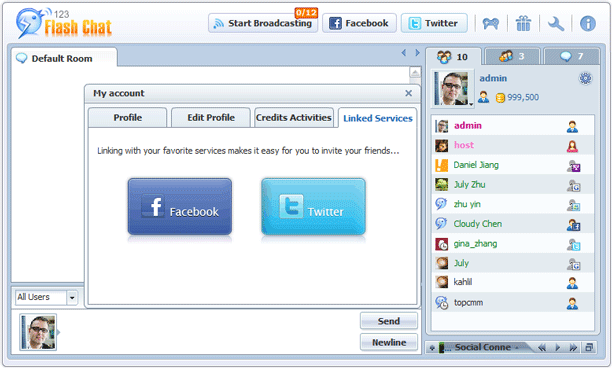Click the 123 Flash Chat logo
The height and width of the screenshot is (368, 612).
(x=64, y=23)
